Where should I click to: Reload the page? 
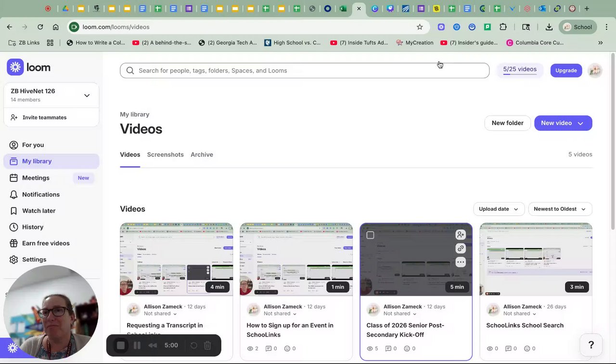tap(40, 27)
